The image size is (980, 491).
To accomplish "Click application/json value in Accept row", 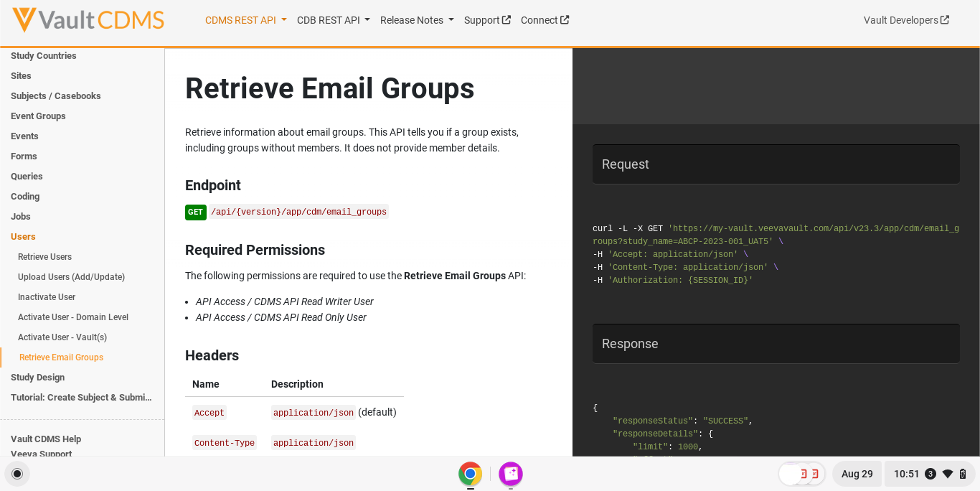I will click(x=313, y=413).
